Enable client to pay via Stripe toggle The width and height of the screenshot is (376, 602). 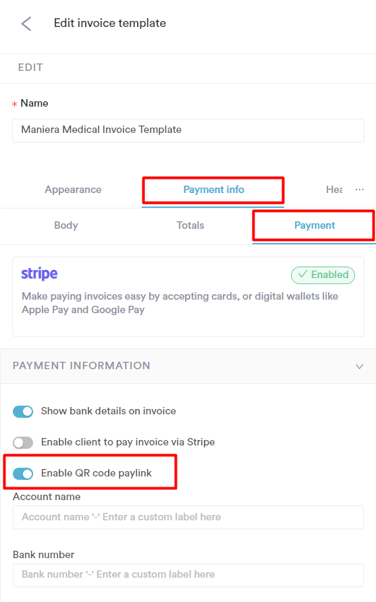tap(23, 442)
